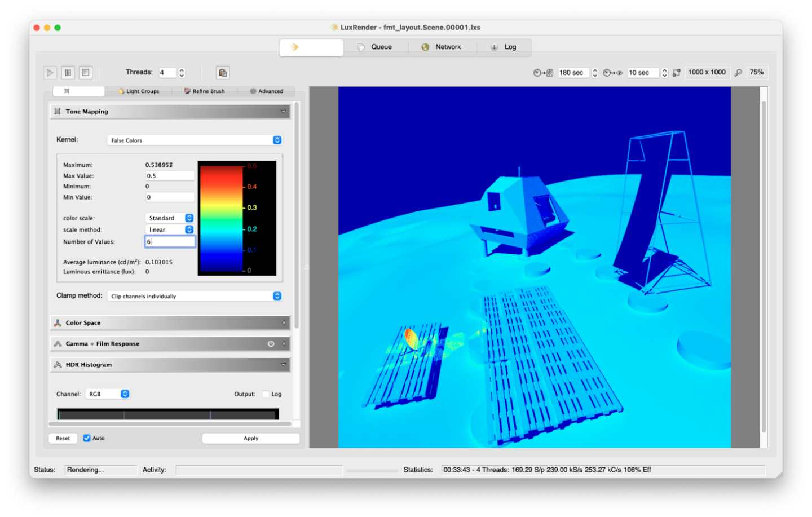This screenshot has width=812, height=517.
Task: Click the Tone Mapping section header icon
Action: (x=58, y=112)
